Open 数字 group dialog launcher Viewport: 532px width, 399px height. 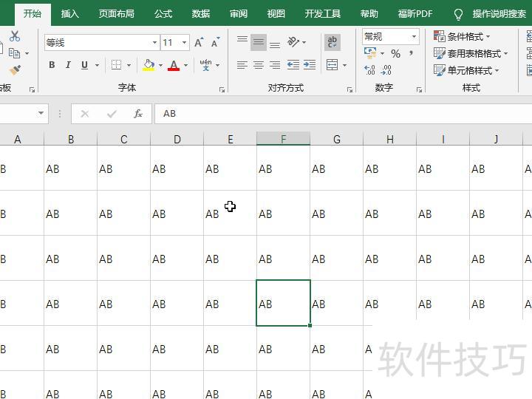[x=419, y=90]
